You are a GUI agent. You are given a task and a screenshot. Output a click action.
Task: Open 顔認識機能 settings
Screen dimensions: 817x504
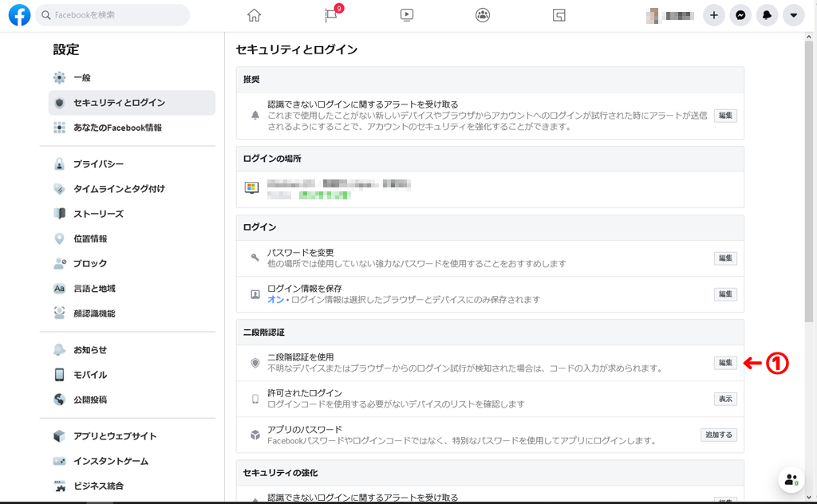(x=132, y=313)
